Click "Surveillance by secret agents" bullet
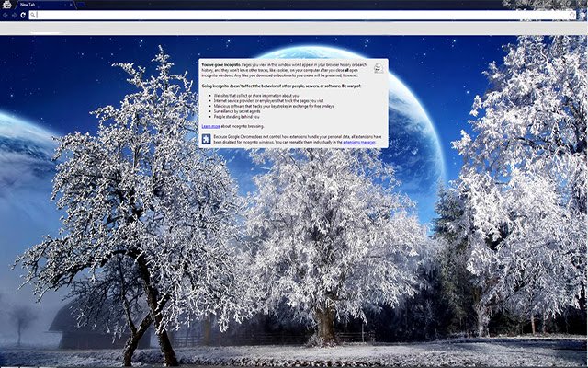 (x=237, y=111)
